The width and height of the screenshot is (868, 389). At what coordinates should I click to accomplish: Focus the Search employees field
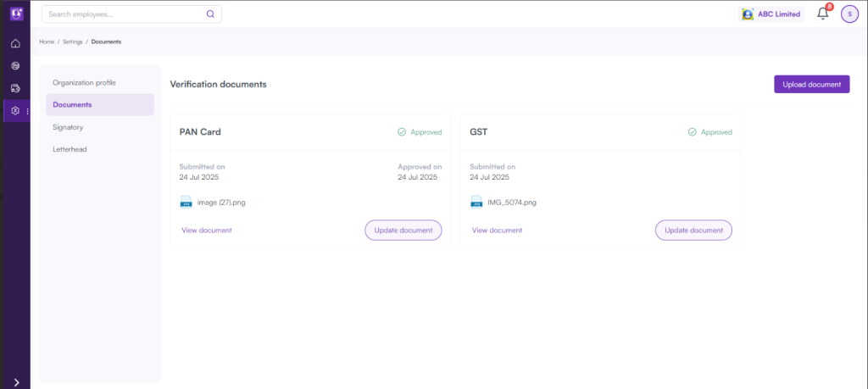pyautogui.click(x=131, y=14)
